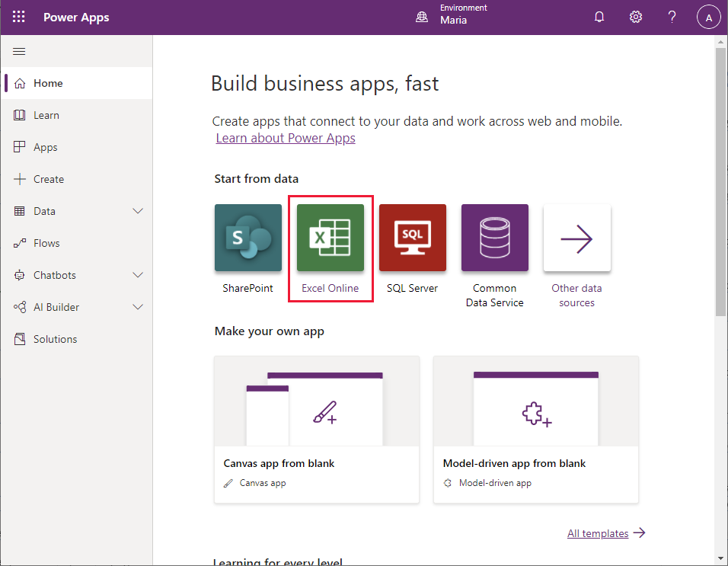This screenshot has height=566, width=728.
Task: View All templates
Action: click(598, 533)
